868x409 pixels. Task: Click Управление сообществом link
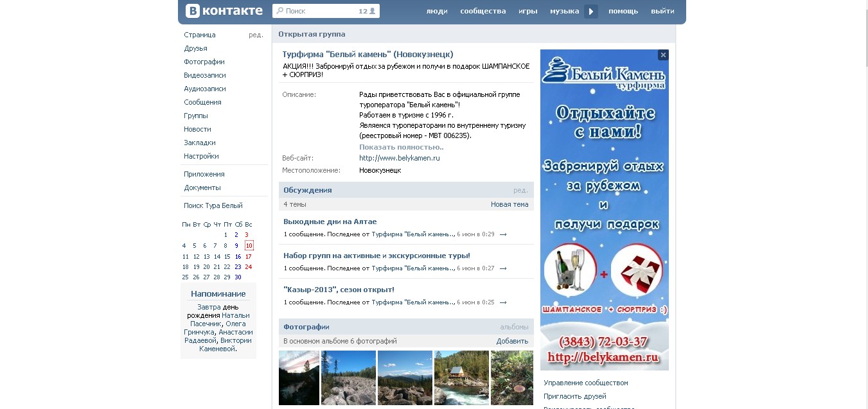[x=586, y=383]
